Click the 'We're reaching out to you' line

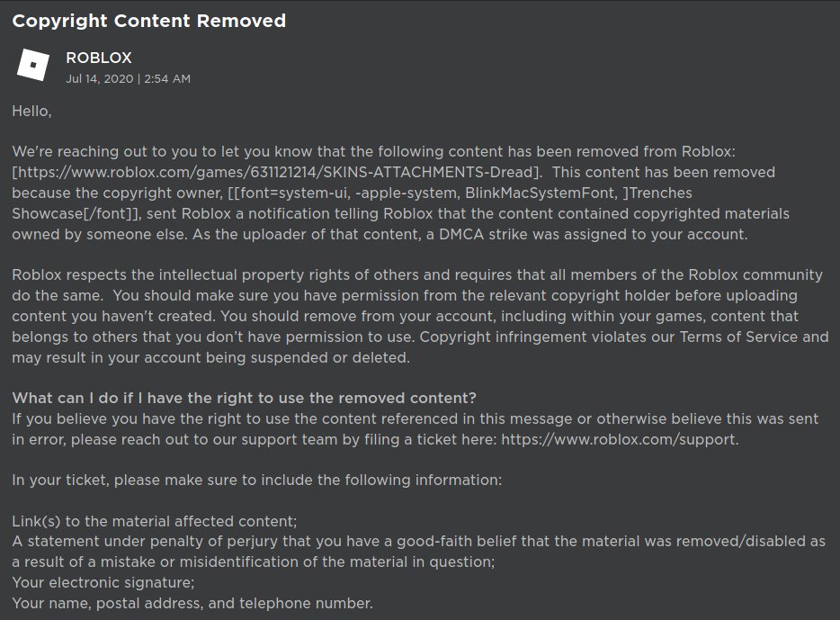click(x=374, y=151)
